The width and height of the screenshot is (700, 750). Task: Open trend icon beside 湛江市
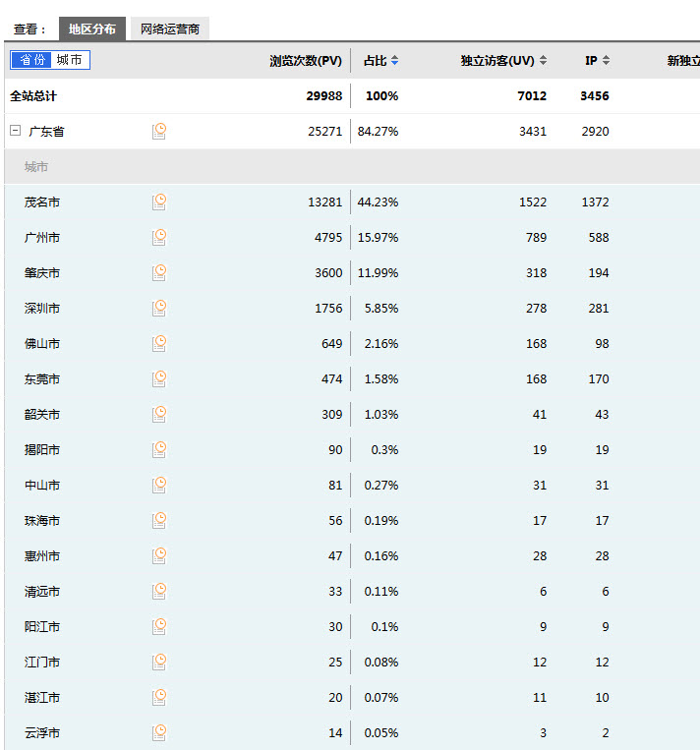(x=159, y=697)
